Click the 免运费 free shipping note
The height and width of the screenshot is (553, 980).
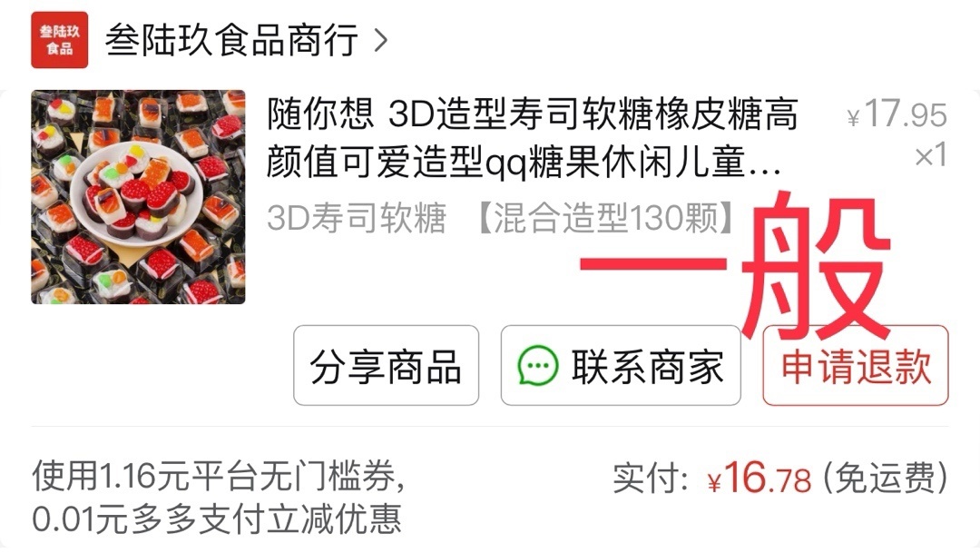click(x=885, y=479)
